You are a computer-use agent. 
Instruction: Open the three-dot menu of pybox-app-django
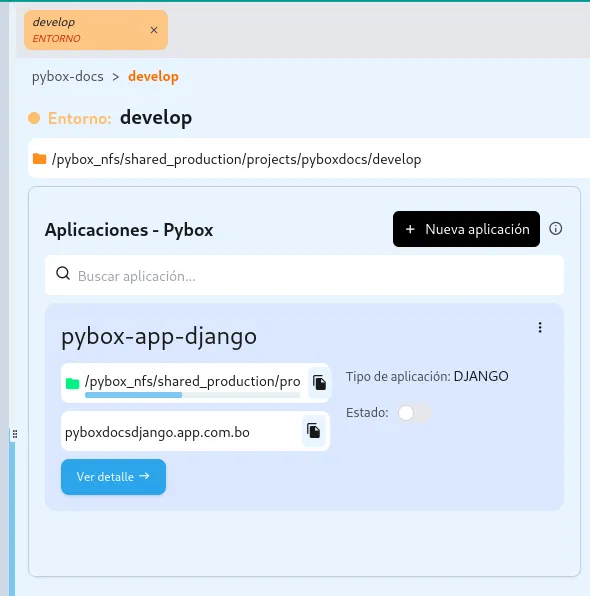coord(540,328)
